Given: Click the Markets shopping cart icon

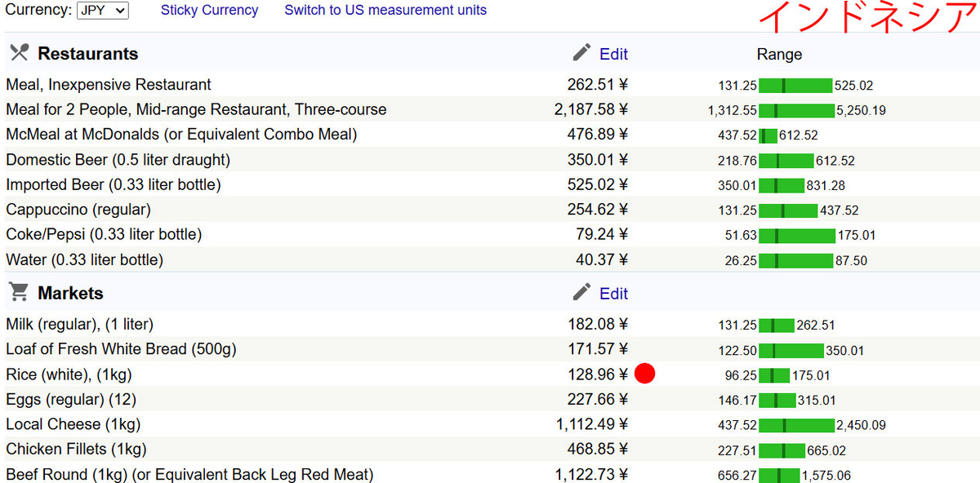Looking at the screenshot, I should click(19, 292).
